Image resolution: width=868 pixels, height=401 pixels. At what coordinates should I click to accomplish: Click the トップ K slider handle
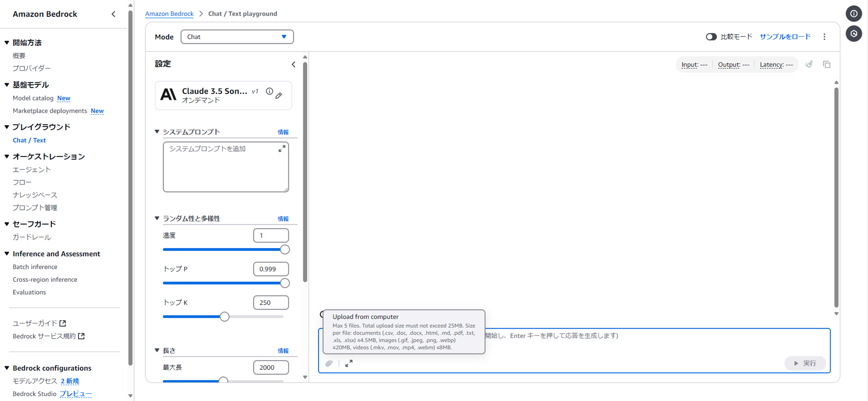(x=224, y=317)
